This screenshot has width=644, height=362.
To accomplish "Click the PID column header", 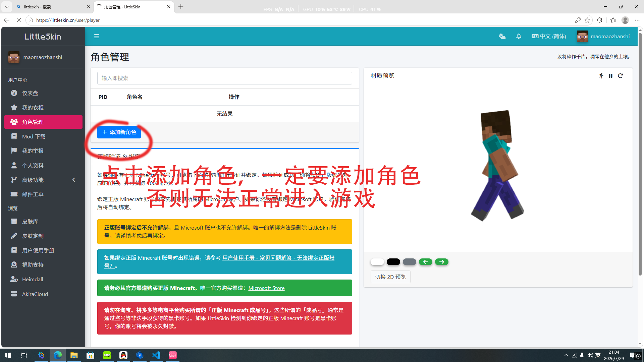I will coord(103,97).
